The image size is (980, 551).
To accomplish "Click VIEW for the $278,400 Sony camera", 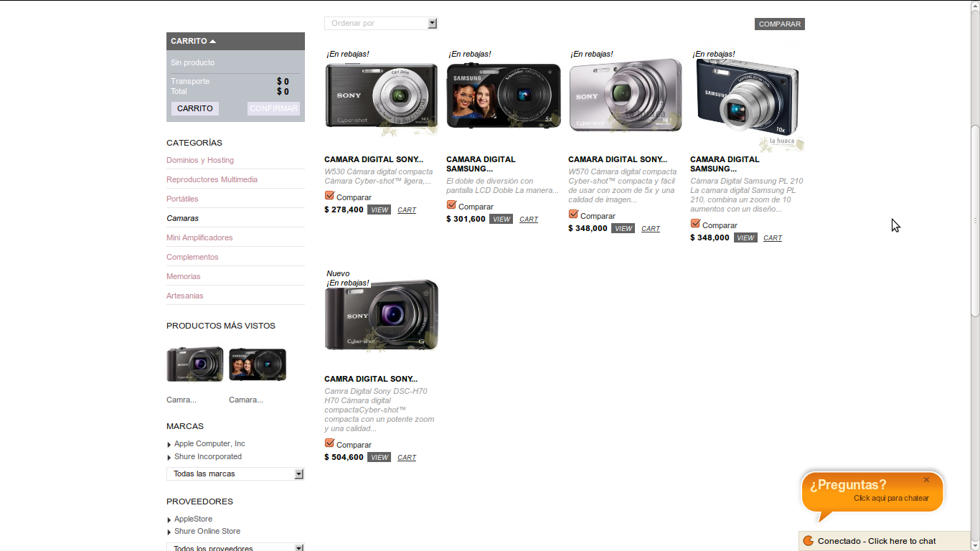I will (380, 210).
